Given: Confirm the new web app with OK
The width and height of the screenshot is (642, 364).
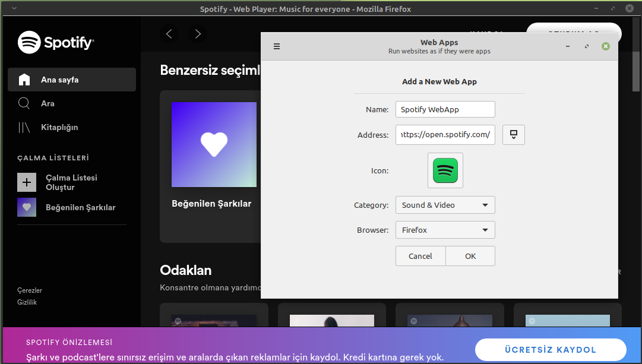Looking at the screenshot, I should click(x=470, y=256).
